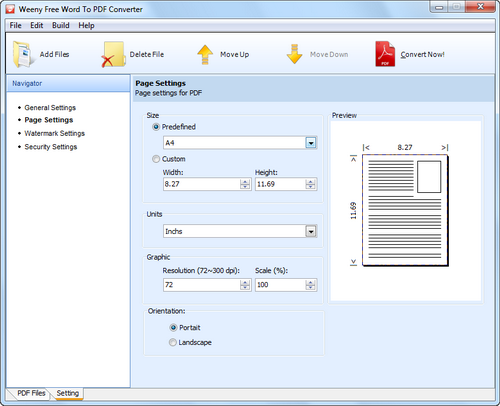Screen dimensions: 500x406
Task: Click the Page Settings heading text
Action: (160, 83)
